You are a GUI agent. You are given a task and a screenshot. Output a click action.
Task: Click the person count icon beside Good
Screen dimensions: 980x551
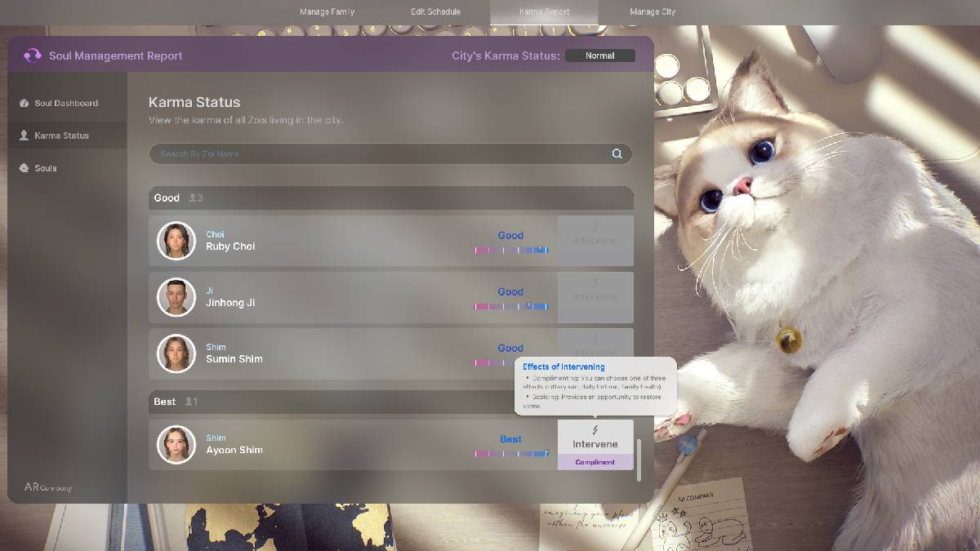[194, 198]
